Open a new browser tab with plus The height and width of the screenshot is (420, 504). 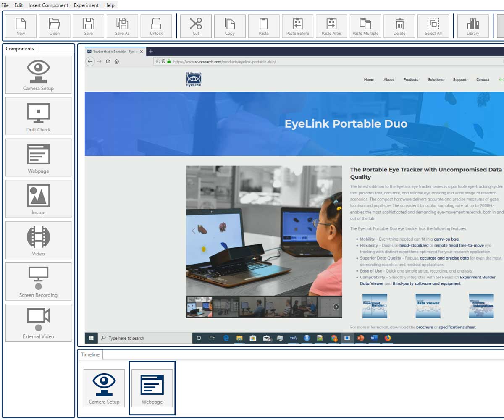pos(151,51)
